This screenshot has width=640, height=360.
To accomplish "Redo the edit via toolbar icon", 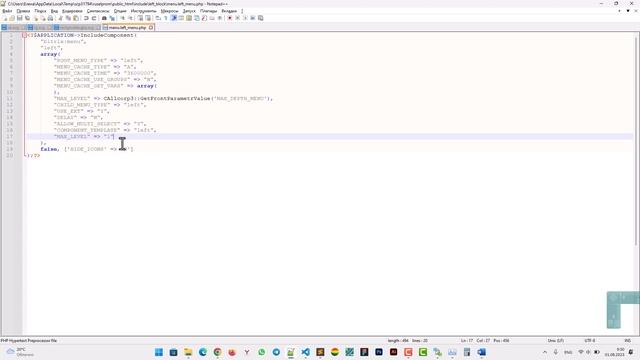I will point(94,18).
